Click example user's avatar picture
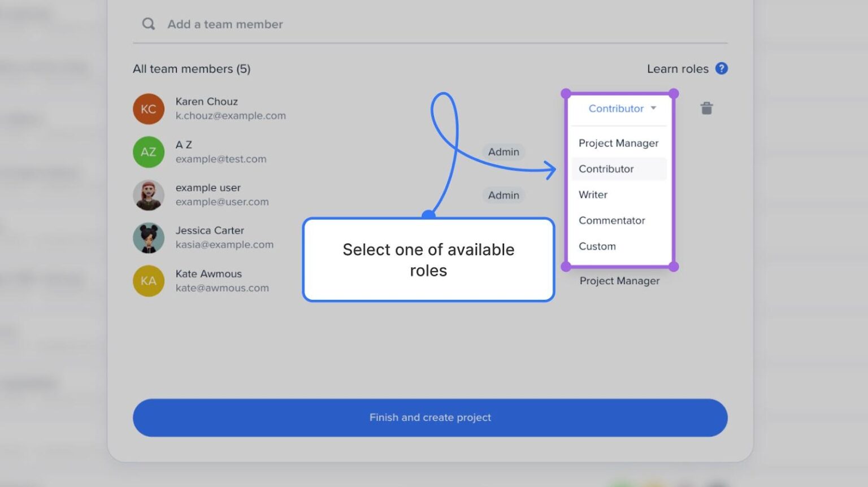The height and width of the screenshot is (487, 868). [148, 195]
